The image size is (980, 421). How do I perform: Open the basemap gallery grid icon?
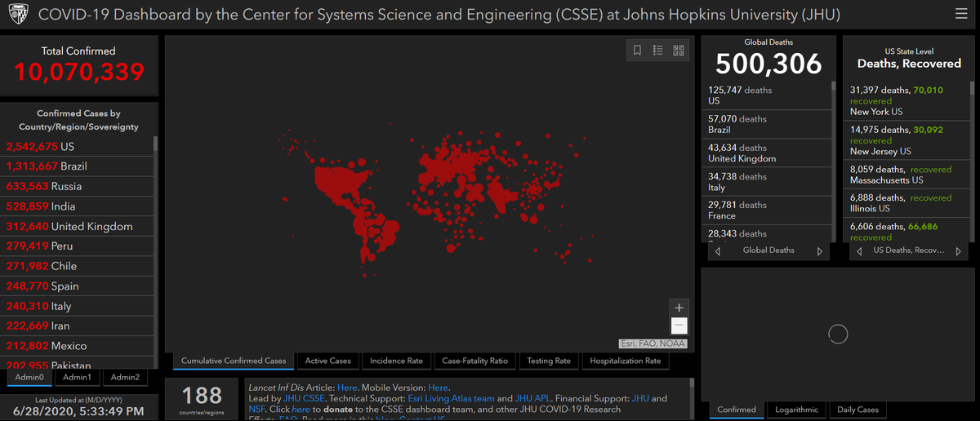point(679,51)
